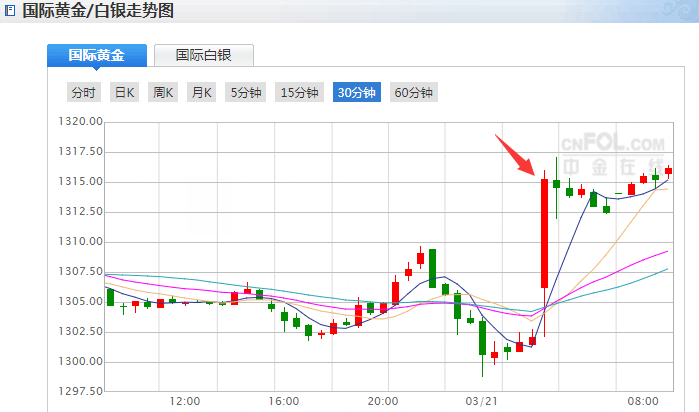Click the 16:00 time axis label
Screen dimensions: 699x412
click(x=284, y=401)
